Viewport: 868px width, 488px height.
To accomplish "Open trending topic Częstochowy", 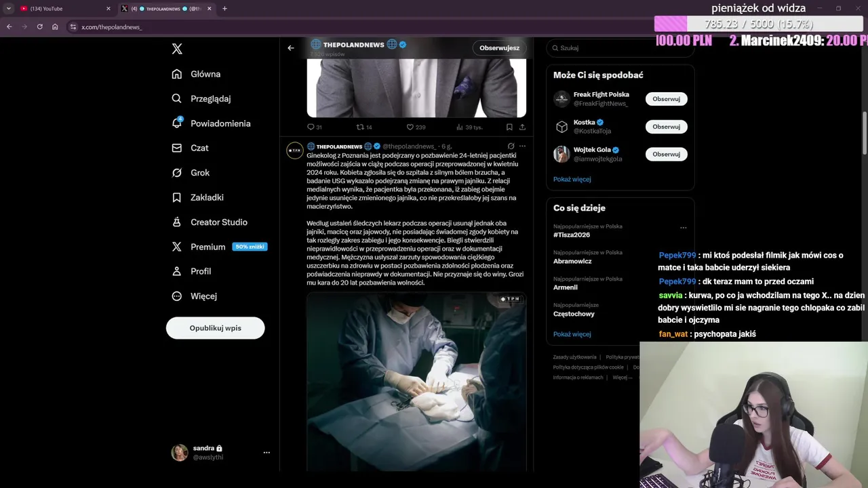I will (x=574, y=314).
